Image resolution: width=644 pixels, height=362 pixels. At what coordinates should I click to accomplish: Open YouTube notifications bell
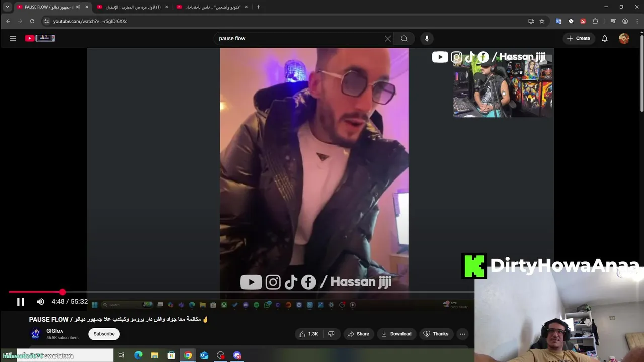[605, 38]
